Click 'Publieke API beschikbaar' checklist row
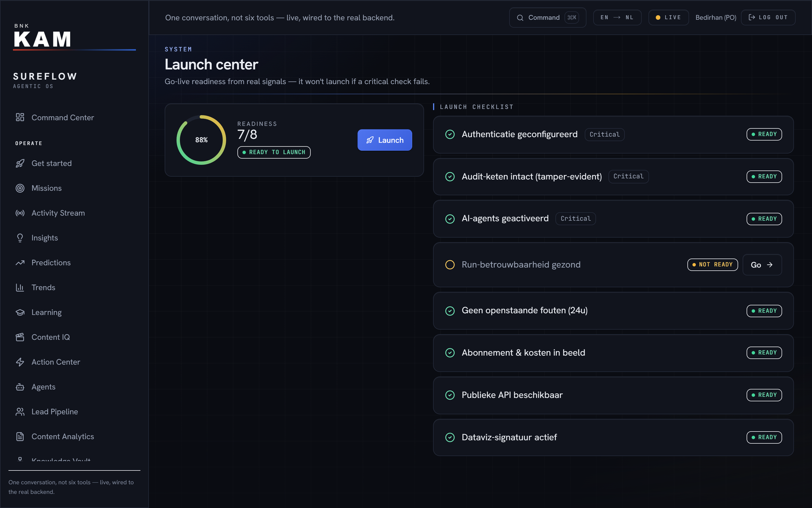Screen dimensions: 812x508 [613, 395]
